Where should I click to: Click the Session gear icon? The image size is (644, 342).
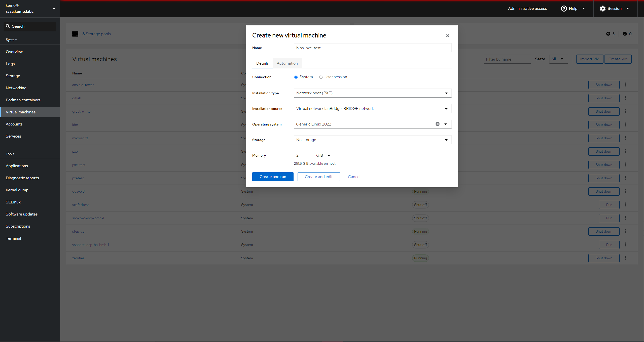click(x=602, y=9)
